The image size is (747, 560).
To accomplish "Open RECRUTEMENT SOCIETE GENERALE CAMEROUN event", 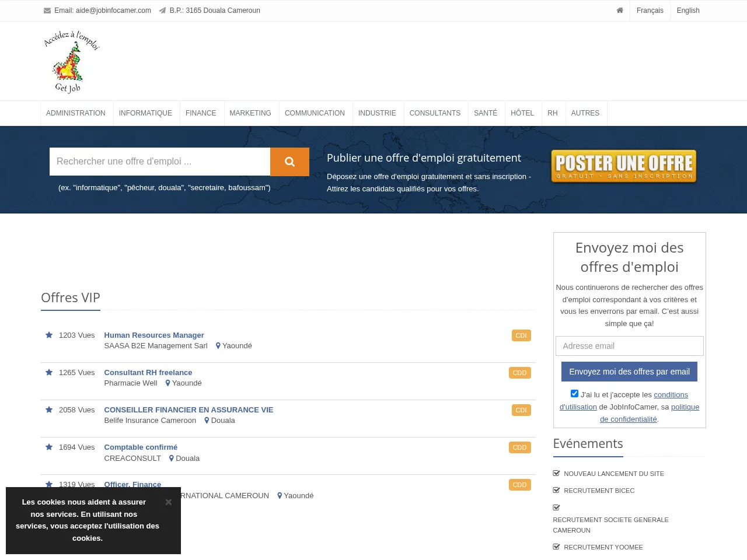I will pyautogui.click(x=610, y=525).
